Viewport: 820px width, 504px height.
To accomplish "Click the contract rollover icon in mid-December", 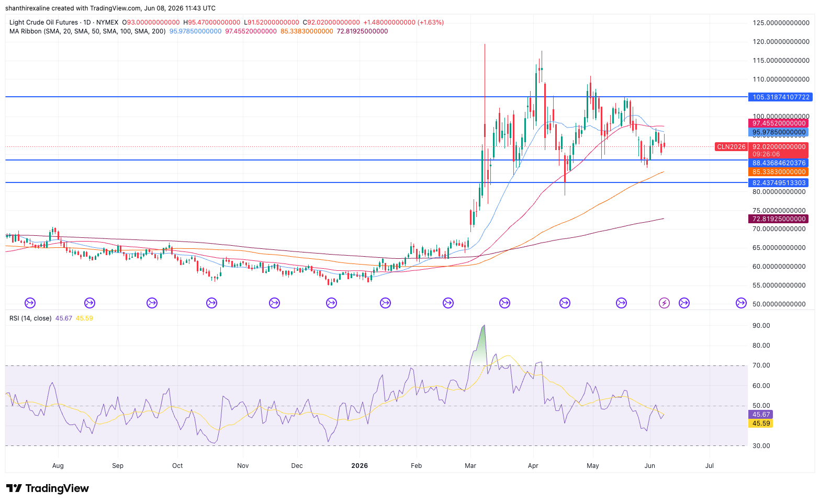I will (x=331, y=303).
